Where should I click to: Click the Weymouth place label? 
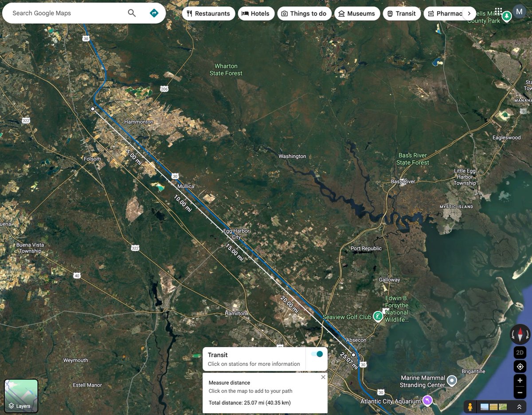[x=75, y=360]
